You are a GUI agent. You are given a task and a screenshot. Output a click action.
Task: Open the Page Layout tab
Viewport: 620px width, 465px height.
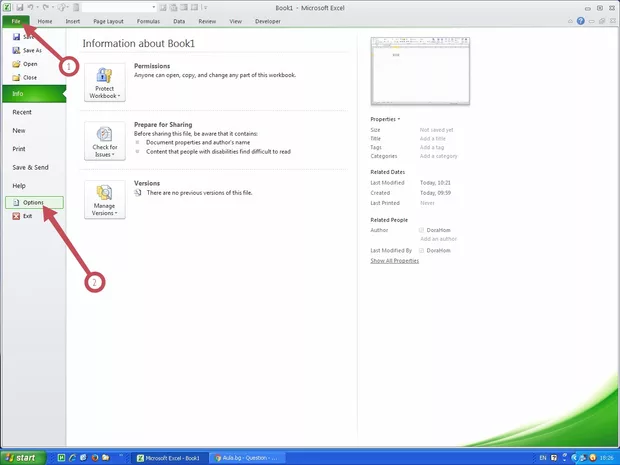(108, 21)
